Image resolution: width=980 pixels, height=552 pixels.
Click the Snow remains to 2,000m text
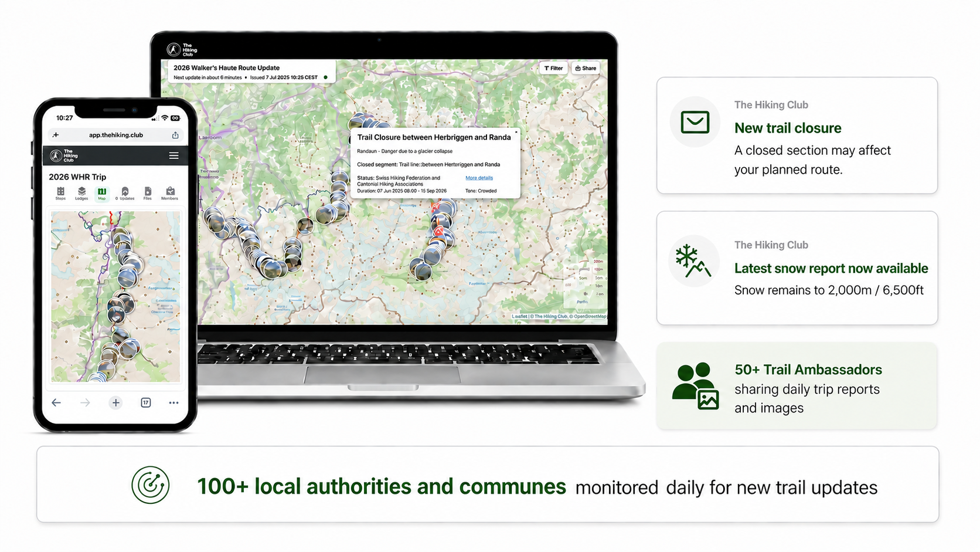[x=829, y=290]
